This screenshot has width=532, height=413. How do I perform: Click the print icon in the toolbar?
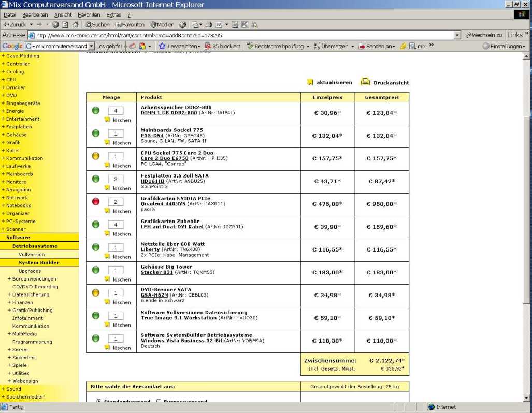coord(208,24)
